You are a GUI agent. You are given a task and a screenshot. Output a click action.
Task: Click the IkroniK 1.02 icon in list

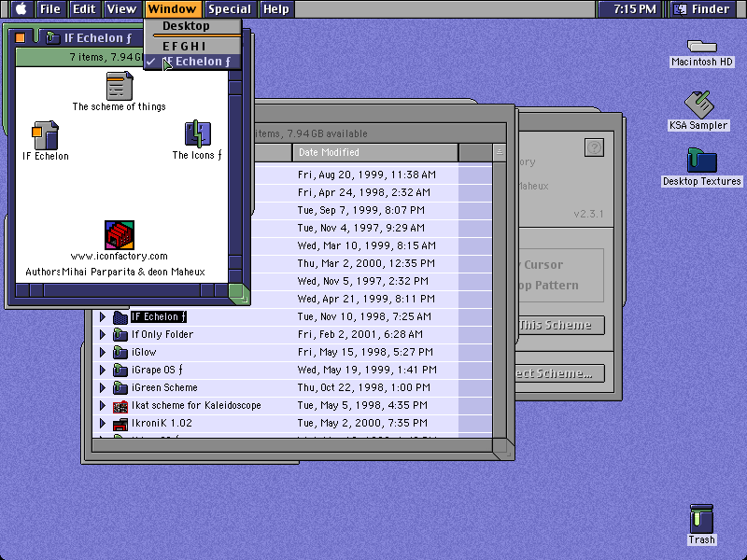pos(120,424)
